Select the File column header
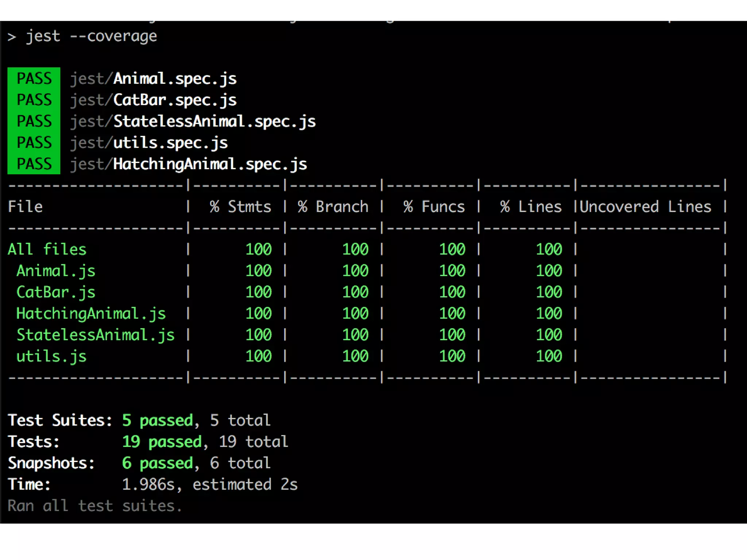 25,207
